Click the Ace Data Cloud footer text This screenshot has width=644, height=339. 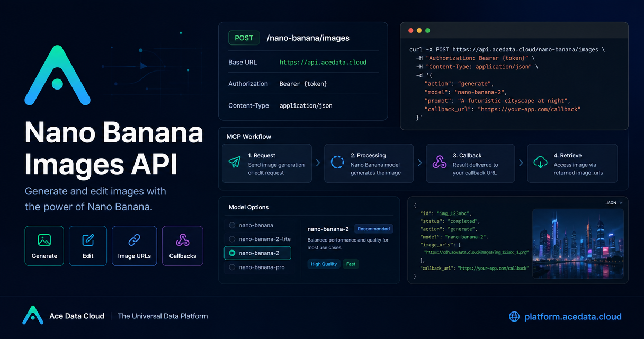77,316
